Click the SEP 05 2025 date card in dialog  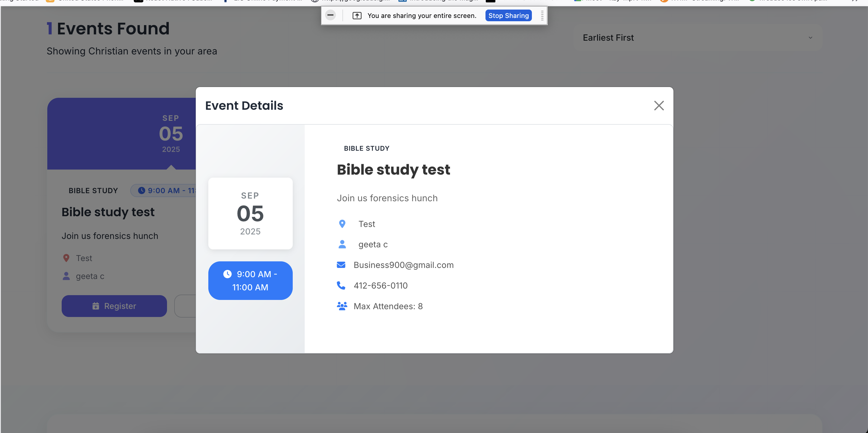[250, 214]
